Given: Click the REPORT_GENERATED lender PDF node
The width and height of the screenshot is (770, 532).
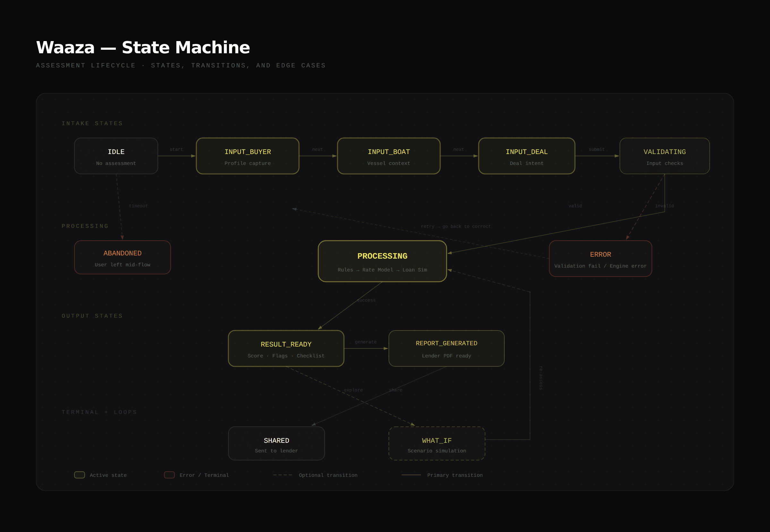Looking at the screenshot, I should [x=446, y=349].
